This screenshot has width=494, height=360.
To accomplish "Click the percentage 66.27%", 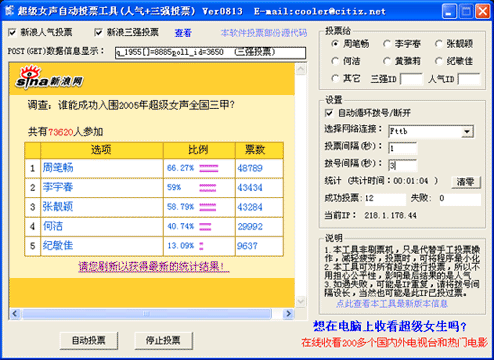I will click(180, 168).
